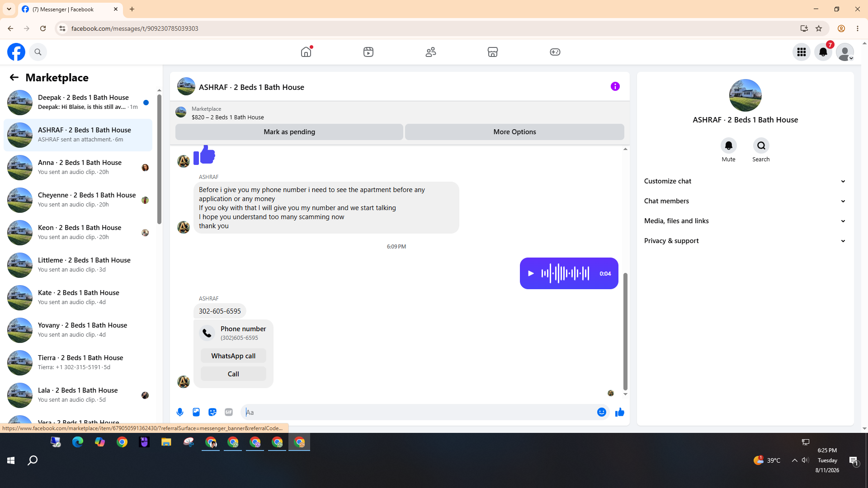Open File Explorer from taskbar

point(166,442)
